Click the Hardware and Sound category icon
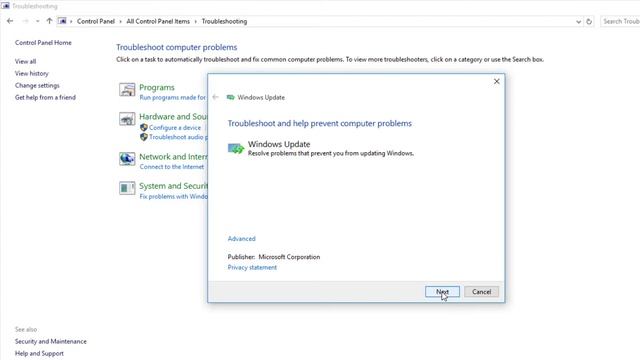This screenshot has width=640, height=360. click(x=127, y=119)
